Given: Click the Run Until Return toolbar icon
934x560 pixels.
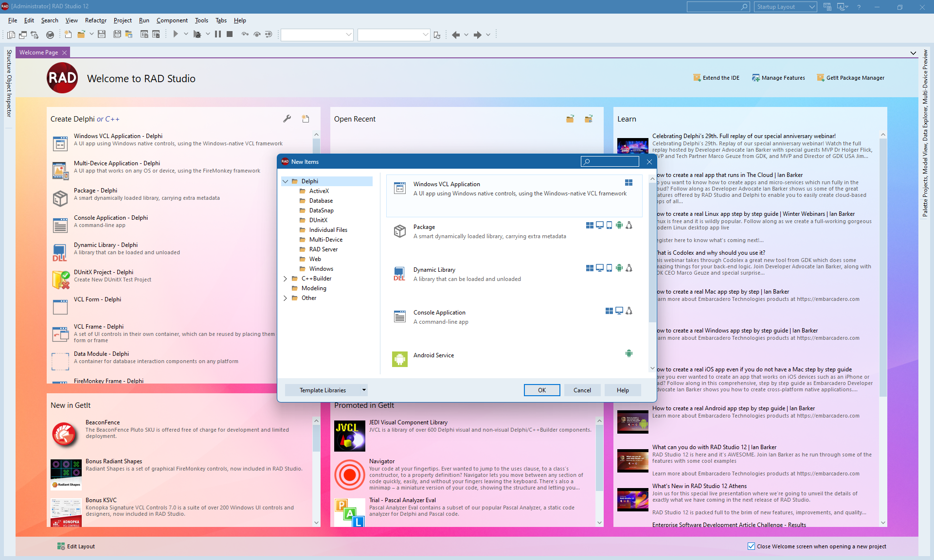Looking at the screenshot, I should (269, 35).
